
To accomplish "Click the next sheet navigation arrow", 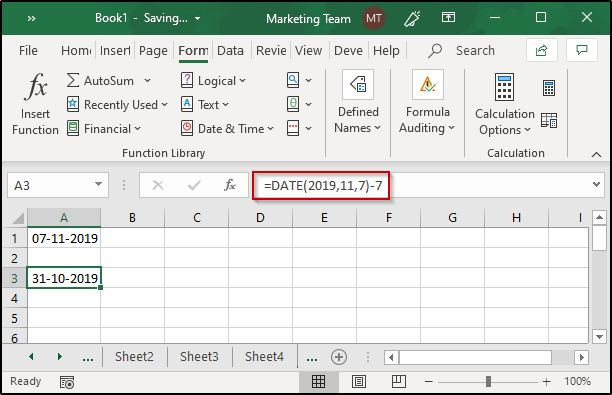I will pos(59,356).
